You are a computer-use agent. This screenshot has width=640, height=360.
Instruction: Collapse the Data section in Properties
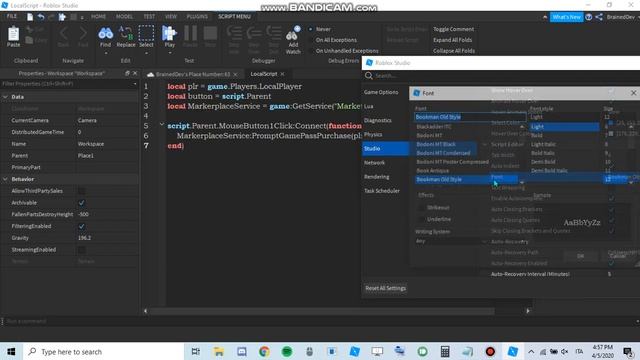click(5, 97)
